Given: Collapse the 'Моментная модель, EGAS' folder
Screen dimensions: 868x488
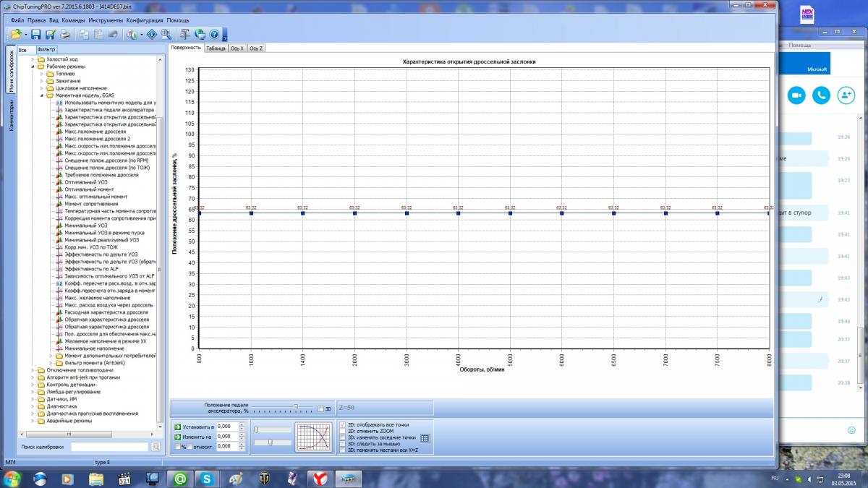Looking at the screenshot, I should [x=41, y=95].
